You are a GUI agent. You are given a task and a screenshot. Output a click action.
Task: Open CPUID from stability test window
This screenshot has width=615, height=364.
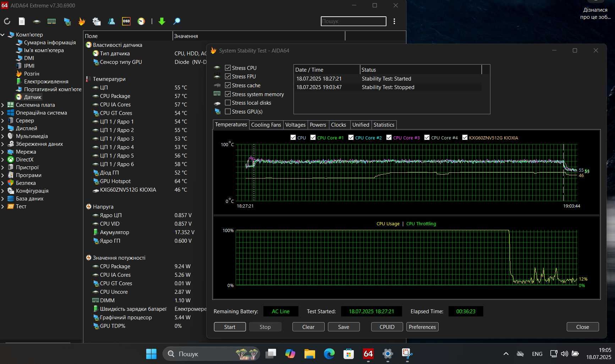click(x=387, y=327)
